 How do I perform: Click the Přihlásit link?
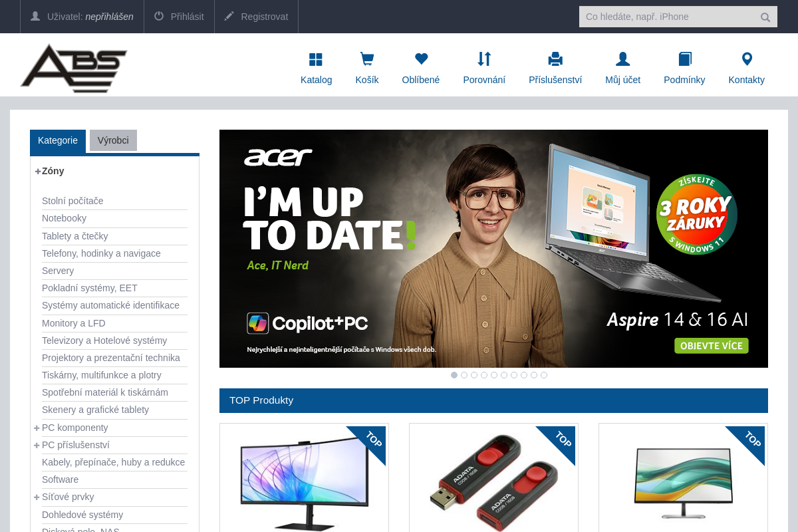point(188,17)
